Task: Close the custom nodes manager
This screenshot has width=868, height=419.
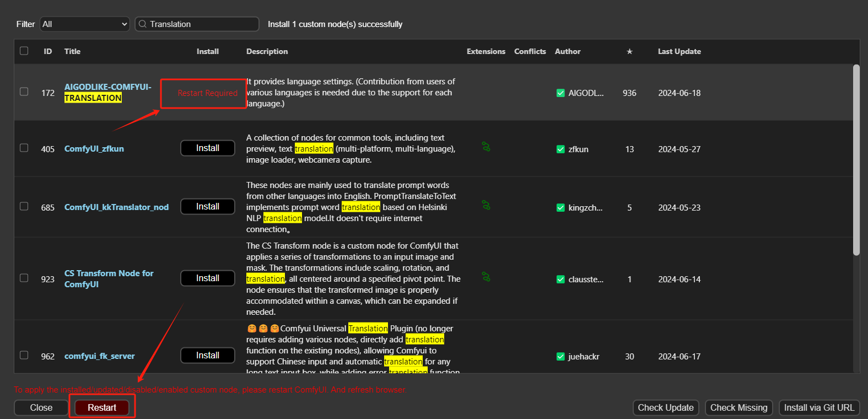Action: click(x=41, y=407)
